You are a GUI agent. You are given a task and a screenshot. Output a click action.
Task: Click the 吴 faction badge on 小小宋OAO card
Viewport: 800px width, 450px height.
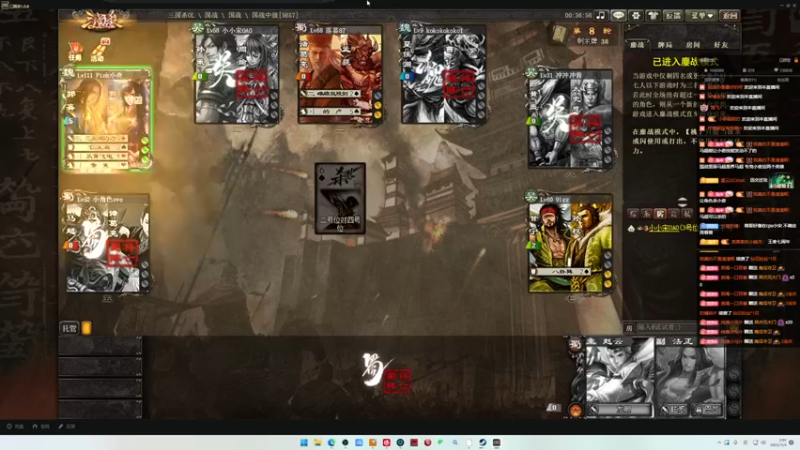click(x=197, y=29)
